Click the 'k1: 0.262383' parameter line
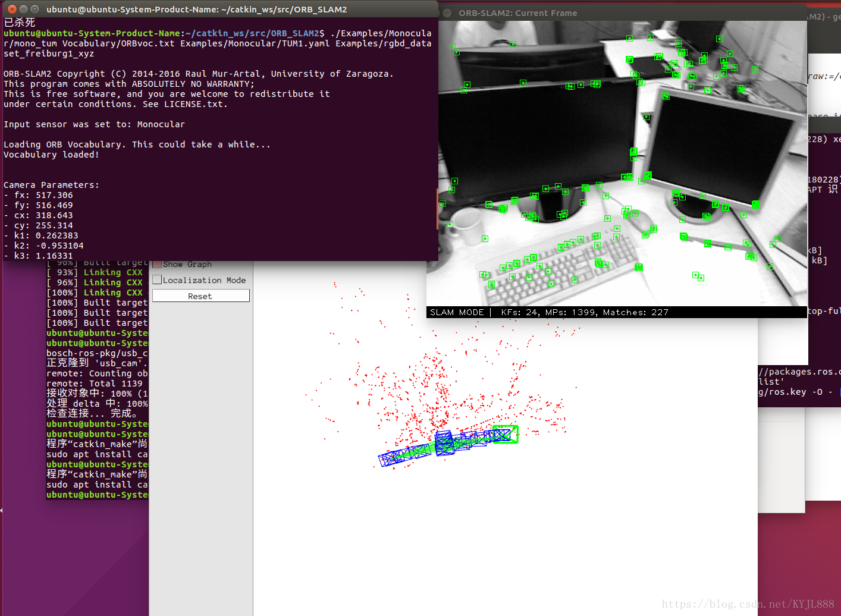 point(41,235)
